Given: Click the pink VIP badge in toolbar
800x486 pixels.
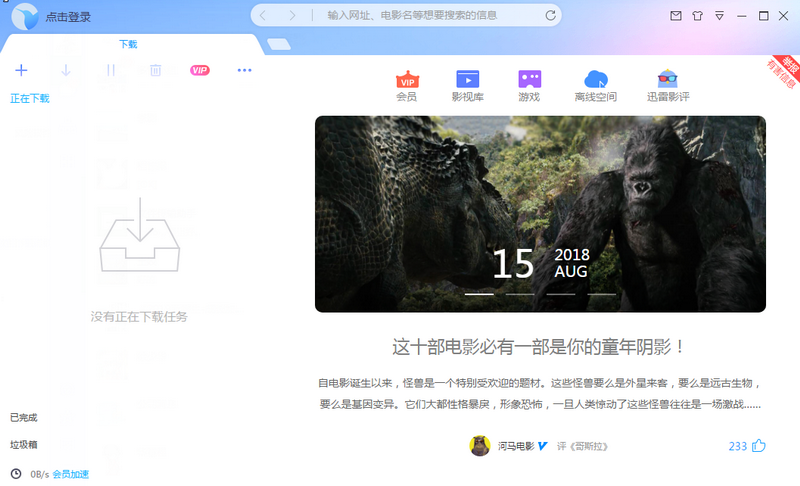Looking at the screenshot, I should 199,70.
